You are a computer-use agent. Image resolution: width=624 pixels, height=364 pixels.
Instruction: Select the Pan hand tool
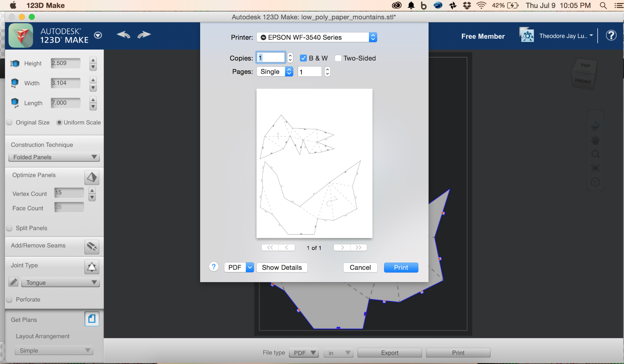(x=596, y=141)
